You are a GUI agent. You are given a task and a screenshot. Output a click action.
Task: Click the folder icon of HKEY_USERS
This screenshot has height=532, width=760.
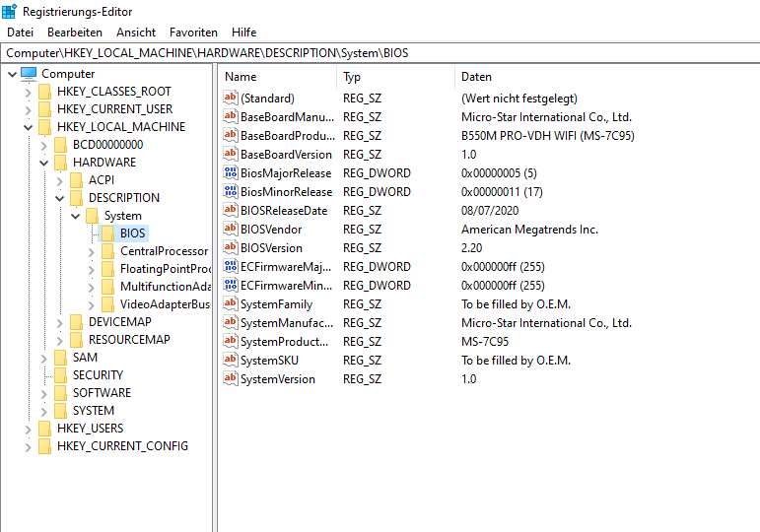pyautogui.click(x=44, y=429)
